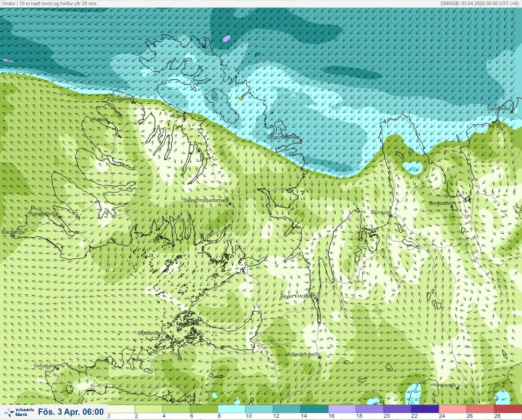The image size is (522, 420).
Task: Click the above 28 m/s dark red swatch
Action: pos(508,409)
